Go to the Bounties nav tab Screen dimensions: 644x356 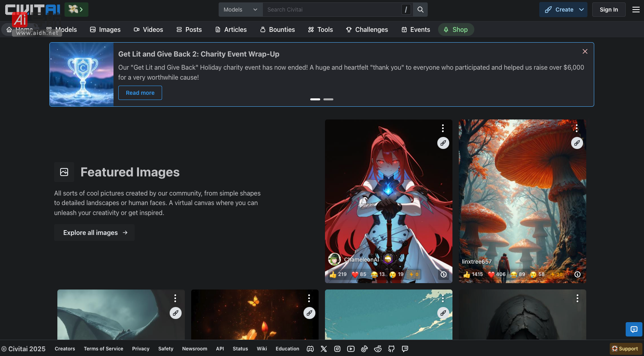coord(277,29)
